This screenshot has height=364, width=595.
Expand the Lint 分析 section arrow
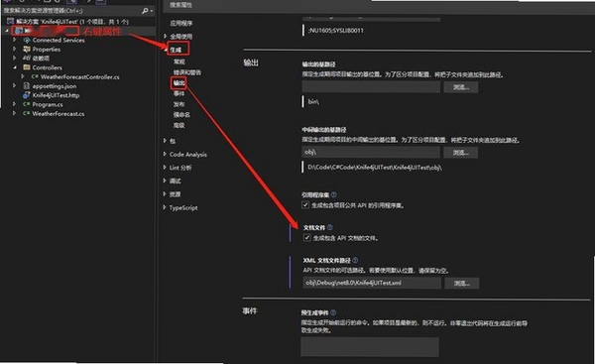(165, 168)
